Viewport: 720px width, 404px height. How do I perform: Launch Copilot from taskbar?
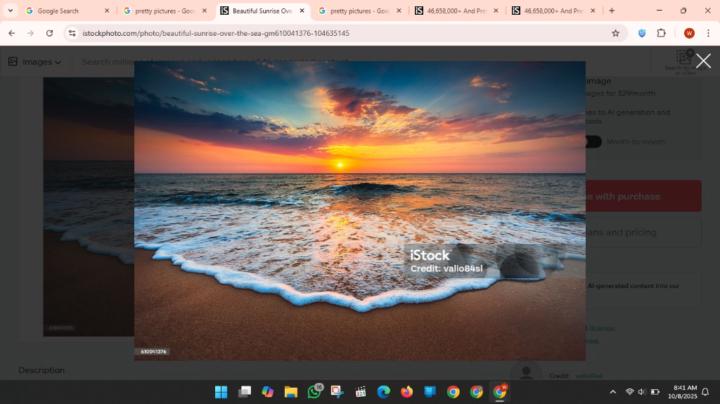[267, 392]
